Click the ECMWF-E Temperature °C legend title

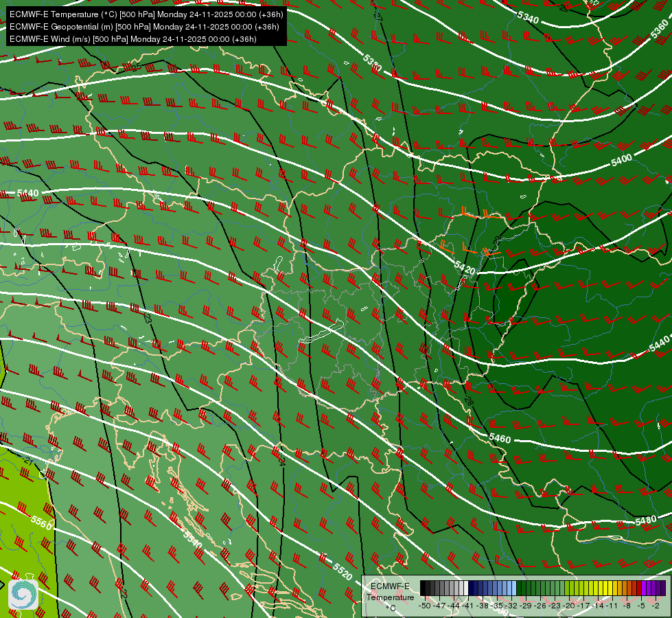(x=391, y=597)
